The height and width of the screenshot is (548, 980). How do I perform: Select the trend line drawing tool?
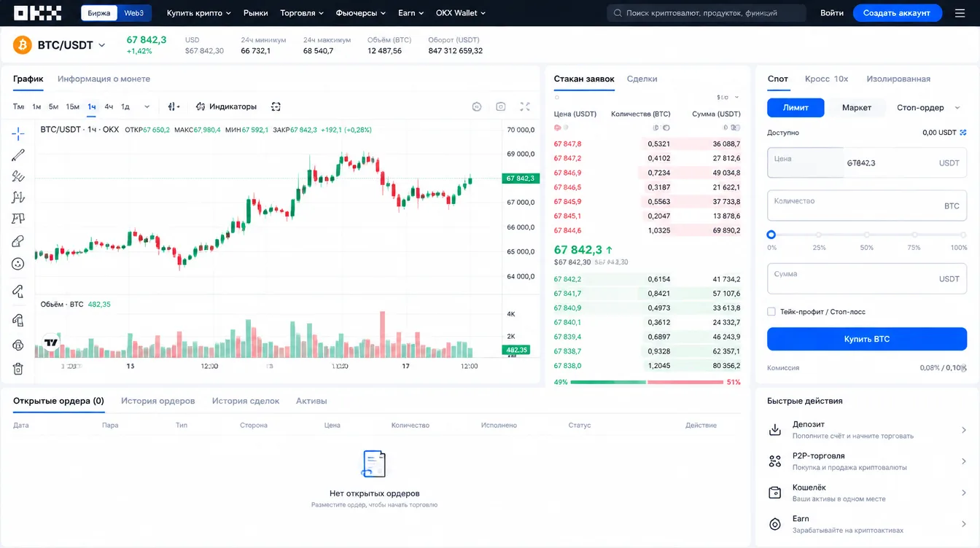18,154
